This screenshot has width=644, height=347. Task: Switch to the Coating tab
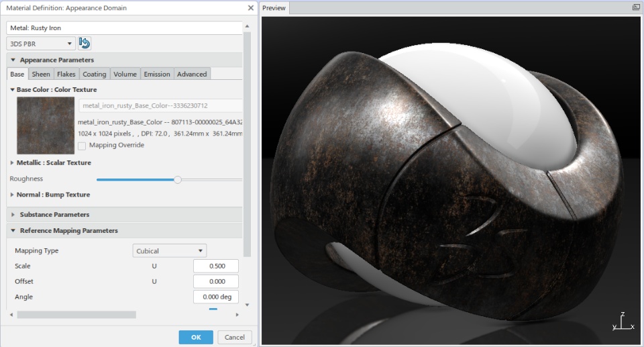(x=95, y=75)
